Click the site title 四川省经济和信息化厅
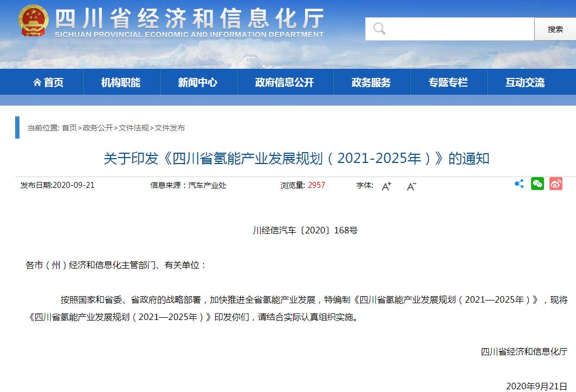Image resolution: width=576 pixels, height=392 pixels. pos(190,18)
